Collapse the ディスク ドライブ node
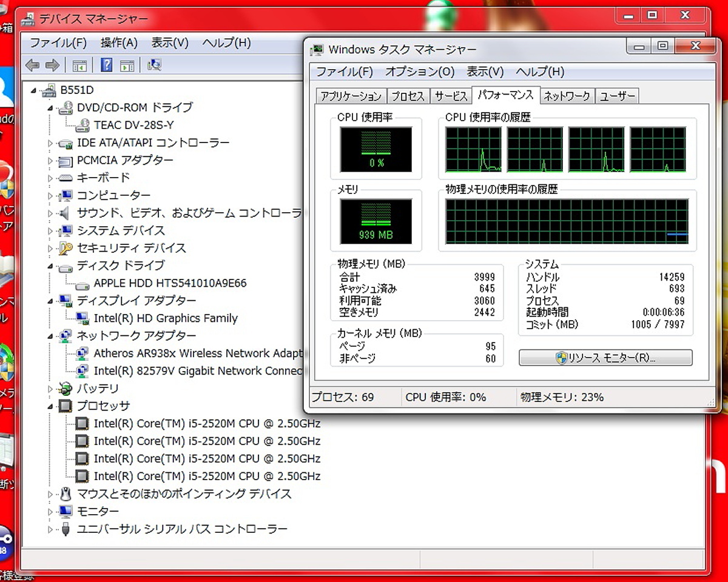 pos(51,266)
